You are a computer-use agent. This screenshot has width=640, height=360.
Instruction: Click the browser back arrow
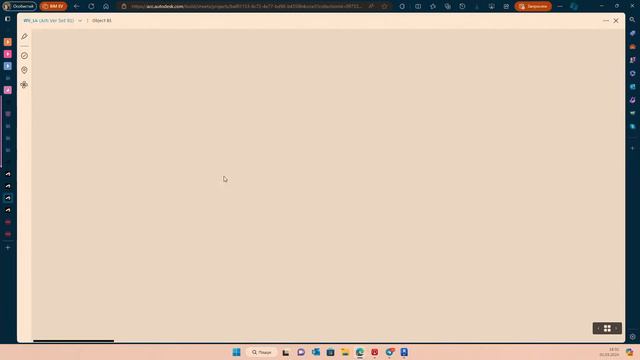click(77, 6)
